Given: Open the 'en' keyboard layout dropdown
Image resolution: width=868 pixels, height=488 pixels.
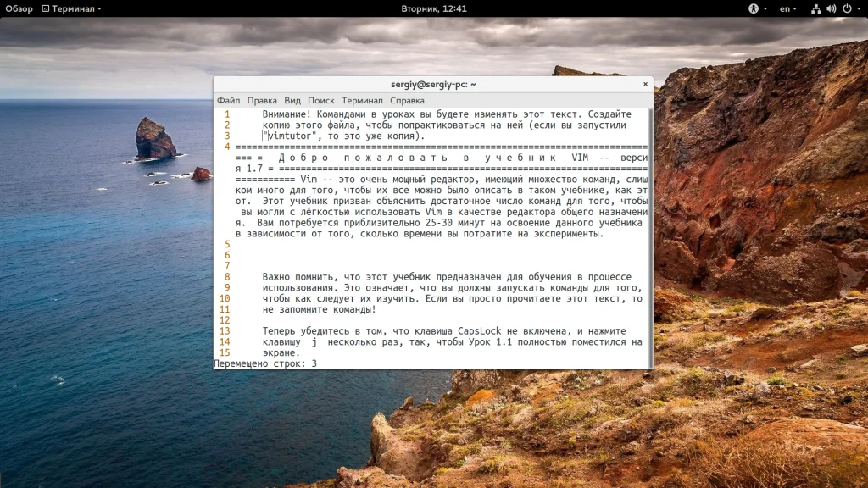Looking at the screenshot, I should click(x=787, y=8).
